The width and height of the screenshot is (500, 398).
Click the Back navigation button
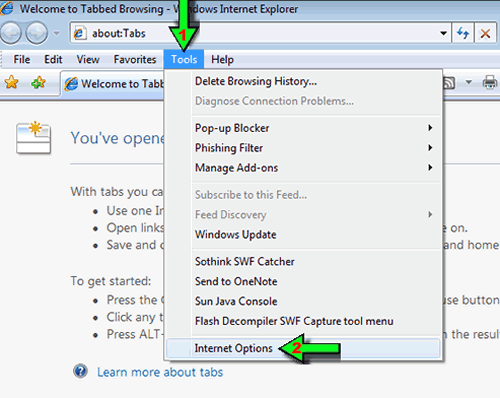[11, 33]
